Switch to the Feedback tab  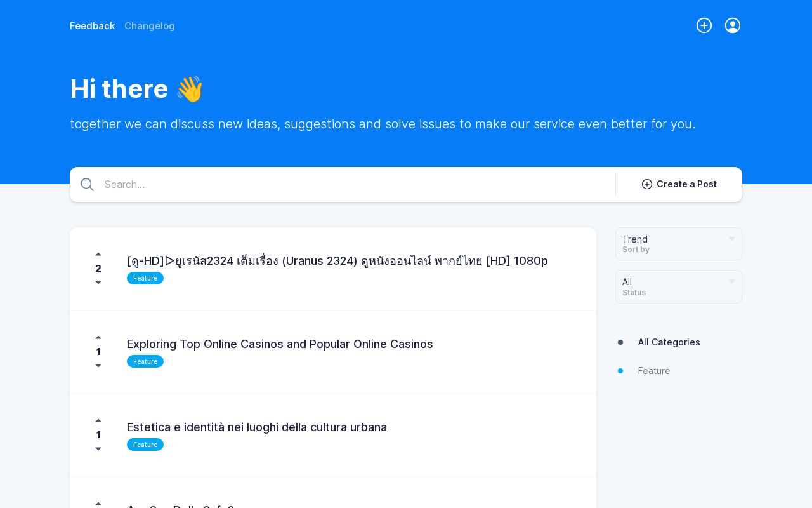[92, 26]
